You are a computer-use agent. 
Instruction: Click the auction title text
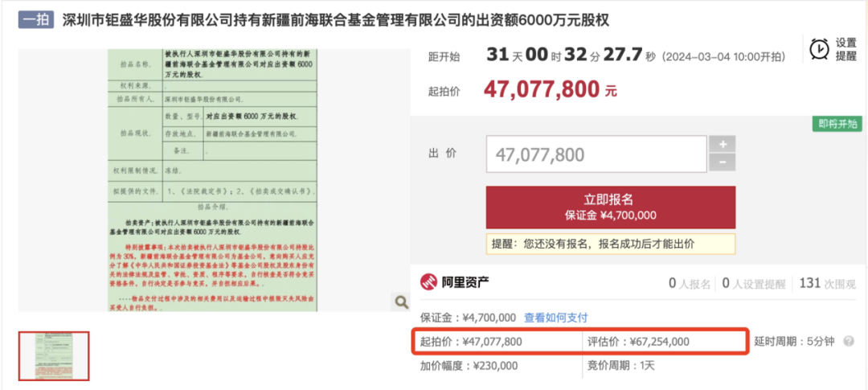[x=335, y=21]
